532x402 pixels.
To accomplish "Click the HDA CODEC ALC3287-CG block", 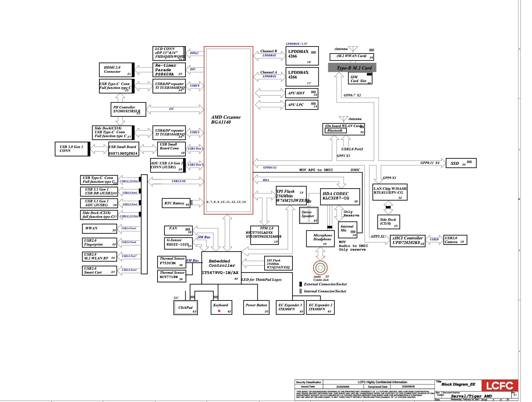I will pos(340,196).
